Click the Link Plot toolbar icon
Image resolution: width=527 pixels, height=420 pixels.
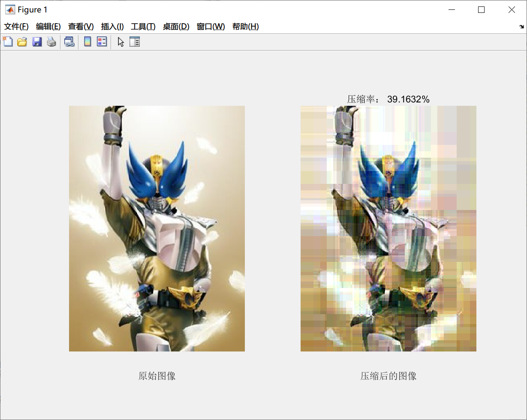pos(69,42)
